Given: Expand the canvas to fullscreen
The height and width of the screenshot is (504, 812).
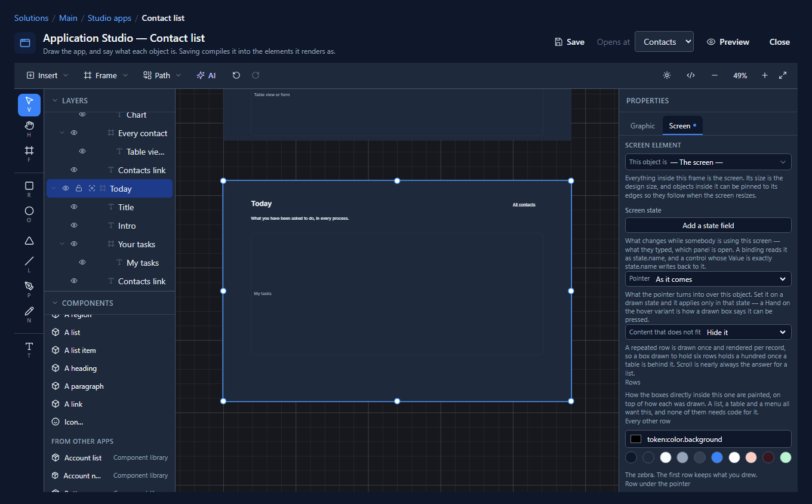Looking at the screenshot, I should [783, 75].
